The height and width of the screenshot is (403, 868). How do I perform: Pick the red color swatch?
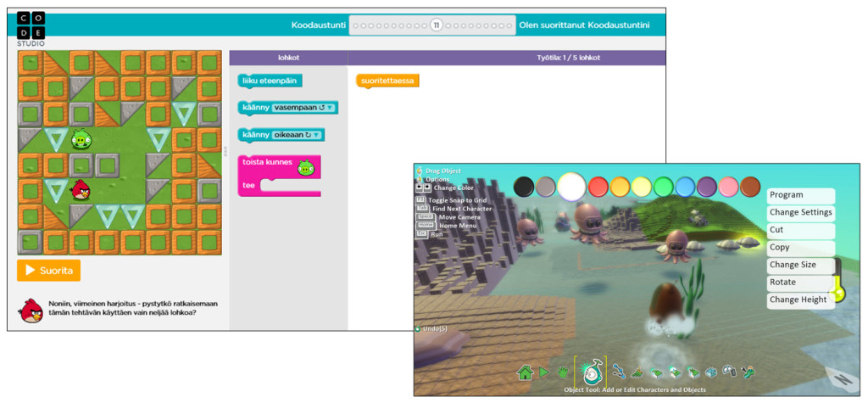tap(598, 187)
